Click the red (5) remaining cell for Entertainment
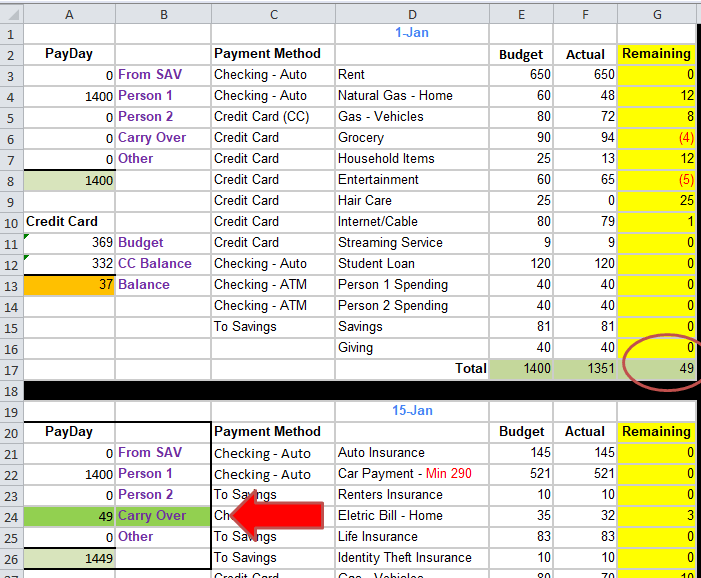The image size is (701, 578). pos(656,180)
